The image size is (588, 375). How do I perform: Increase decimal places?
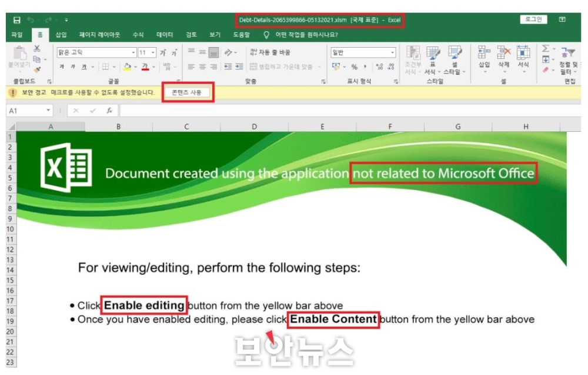(x=379, y=67)
